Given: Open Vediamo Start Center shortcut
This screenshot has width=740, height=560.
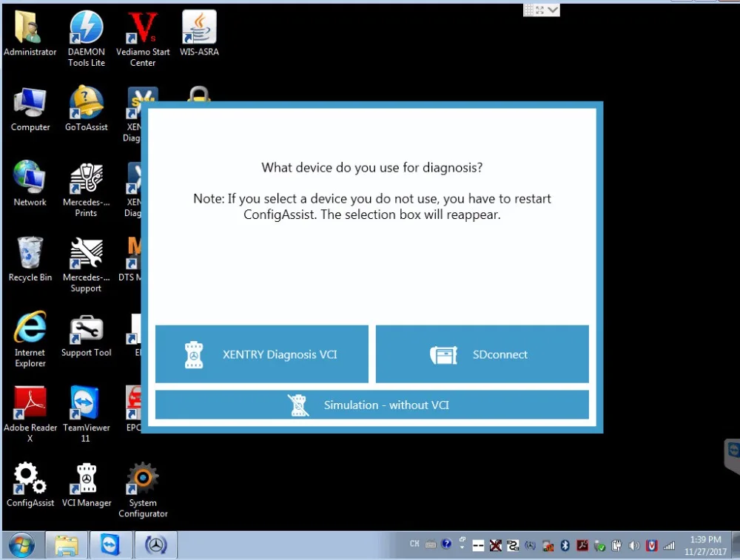Looking at the screenshot, I should click(x=143, y=38).
